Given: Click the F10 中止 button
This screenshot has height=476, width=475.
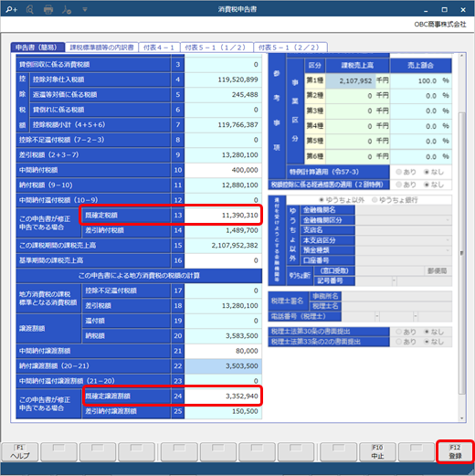Looking at the screenshot, I should click(x=377, y=451).
